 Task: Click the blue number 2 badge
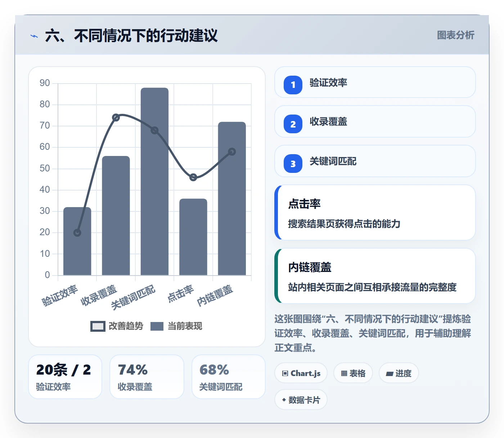293,124
